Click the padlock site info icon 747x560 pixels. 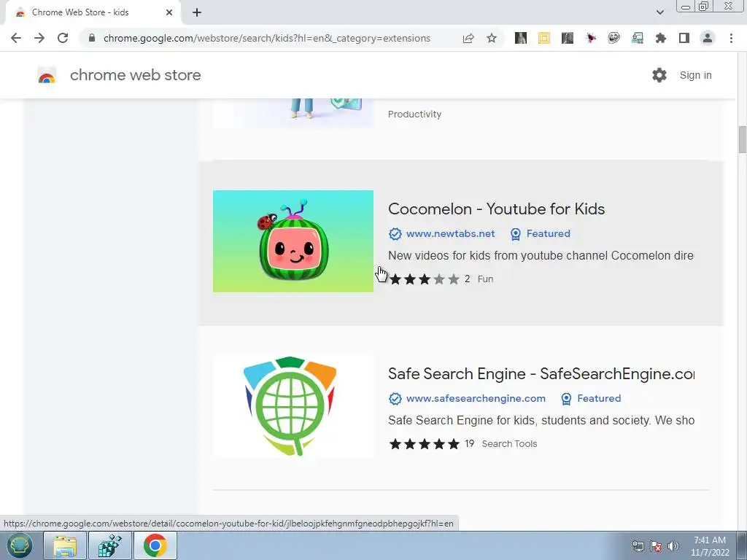[92, 38]
